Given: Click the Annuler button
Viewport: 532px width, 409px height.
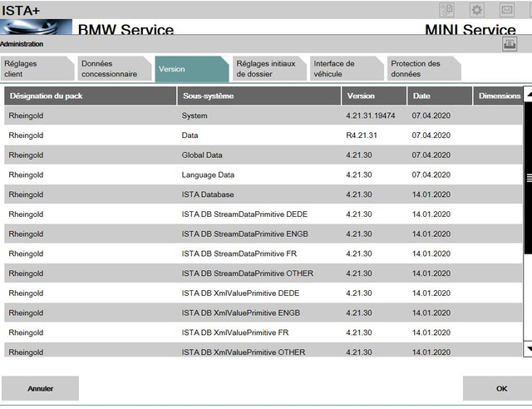Looking at the screenshot, I should coord(41,388).
